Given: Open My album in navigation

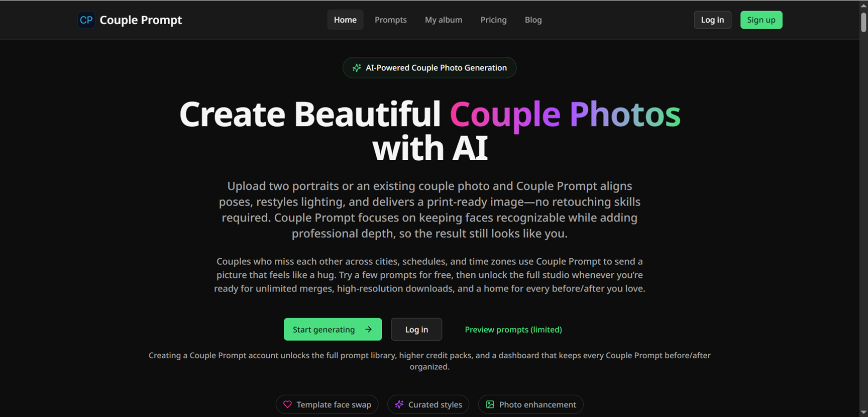Looking at the screenshot, I should tap(444, 20).
